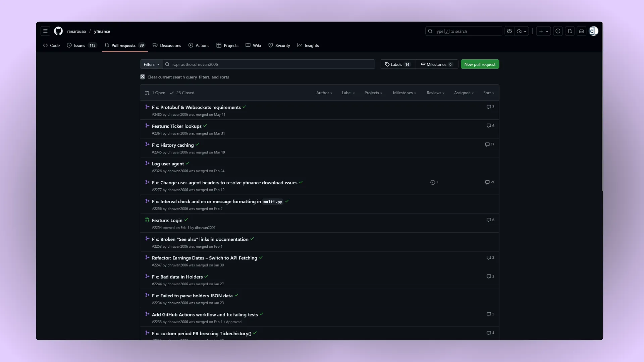644x362 pixels.
Task: Clear current search query, filters, and sorts
Action: (185, 77)
